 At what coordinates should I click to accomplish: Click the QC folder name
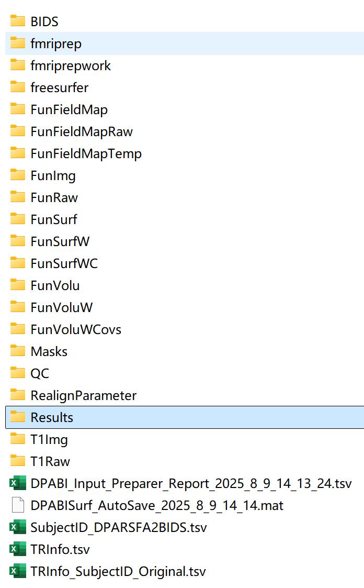(40, 373)
